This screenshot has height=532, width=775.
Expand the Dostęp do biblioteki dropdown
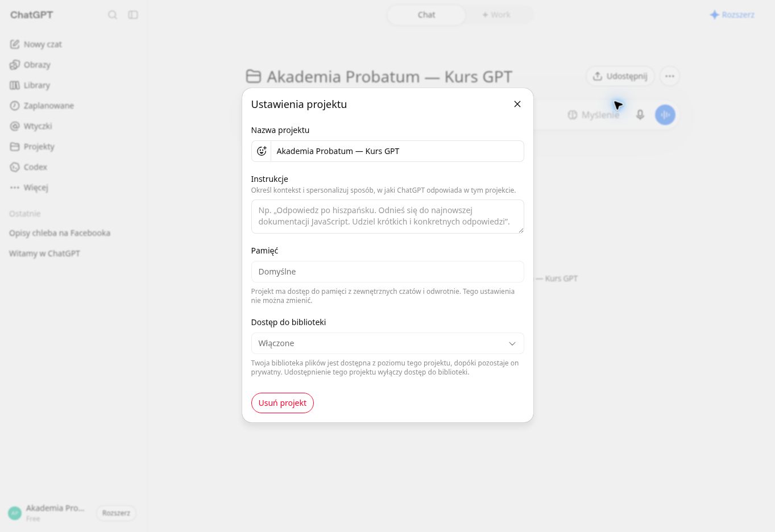(x=388, y=343)
